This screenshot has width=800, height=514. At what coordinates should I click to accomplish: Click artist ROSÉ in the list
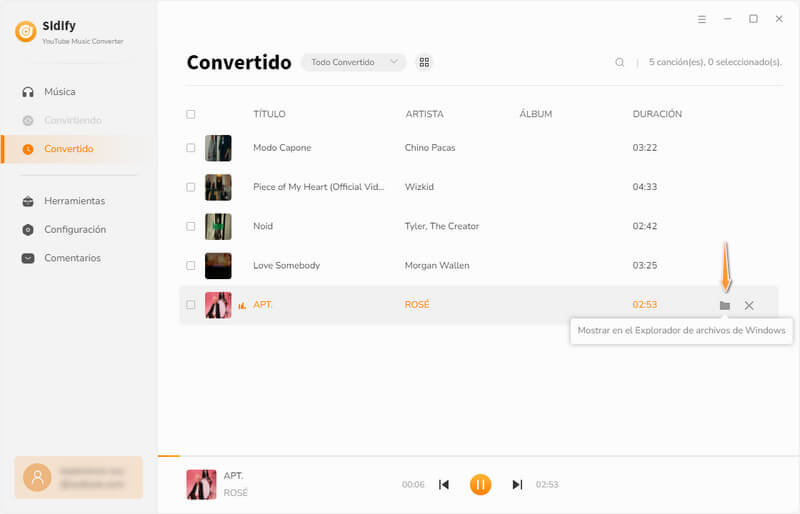tap(417, 305)
